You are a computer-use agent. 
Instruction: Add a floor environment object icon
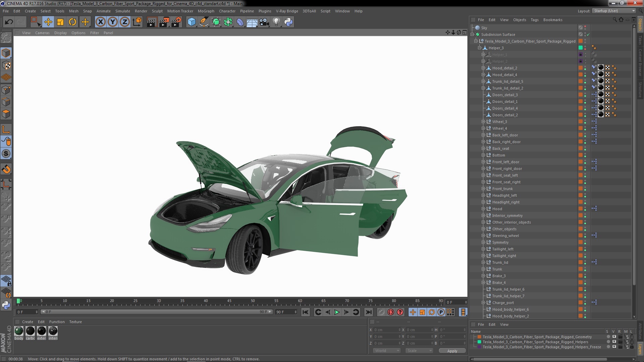point(252,22)
